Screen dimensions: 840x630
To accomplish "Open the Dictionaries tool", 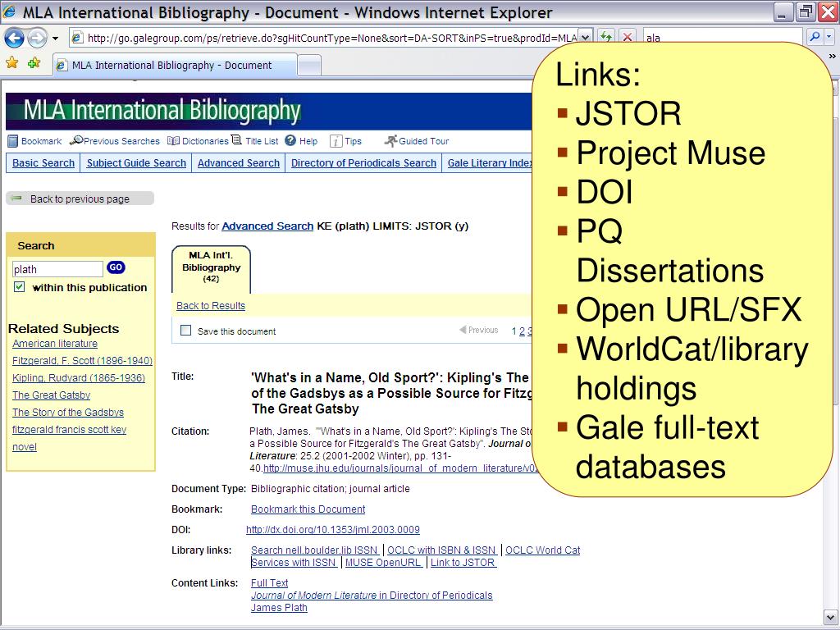I will pyautogui.click(x=198, y=141).
